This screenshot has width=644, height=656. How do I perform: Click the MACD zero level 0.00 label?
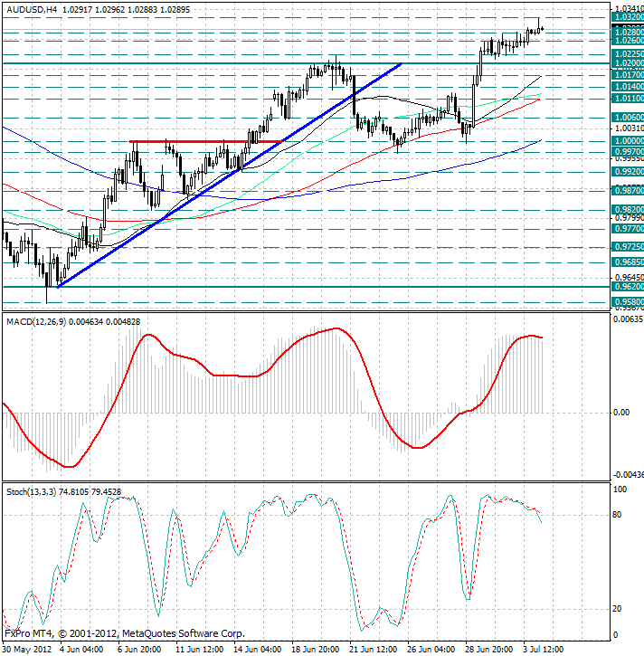tap(621, 413)
